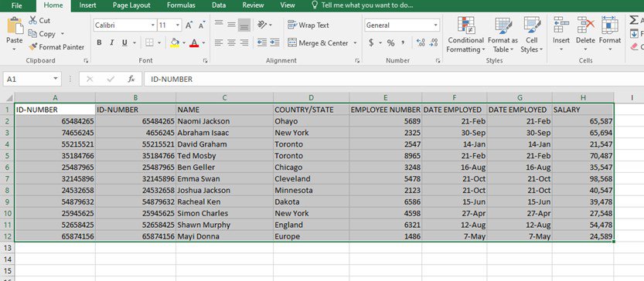
Task: Click Merge & Center button
Action: click(318, 42)
